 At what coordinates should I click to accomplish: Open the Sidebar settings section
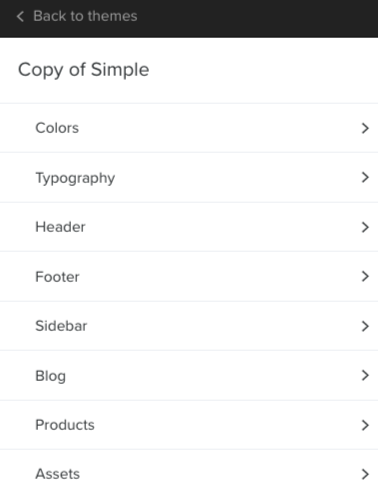(189, 326)
